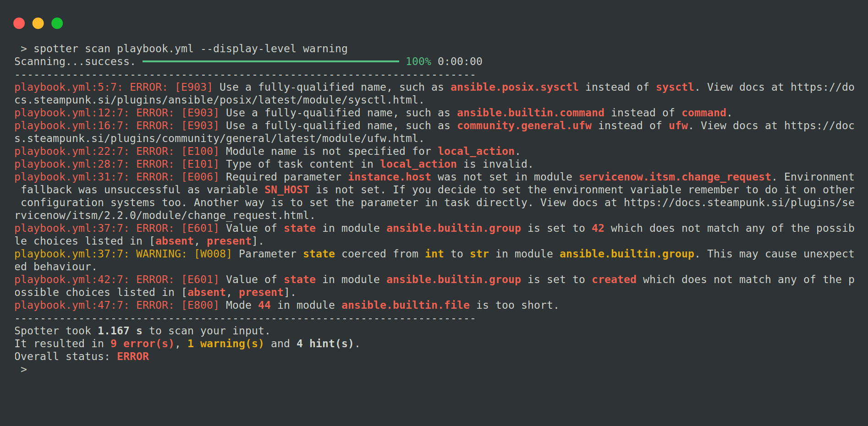868x426 pixels.
Task: Click the E006 error code
Action: [200, 177]
